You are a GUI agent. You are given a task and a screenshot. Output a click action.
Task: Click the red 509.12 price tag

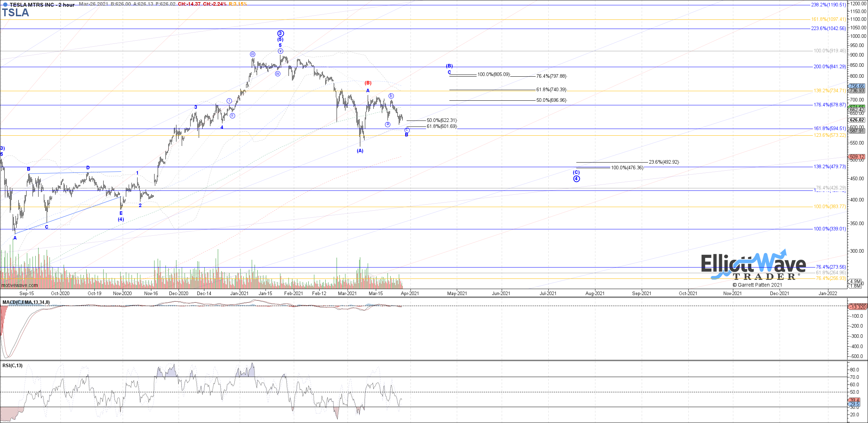[857, 157]
